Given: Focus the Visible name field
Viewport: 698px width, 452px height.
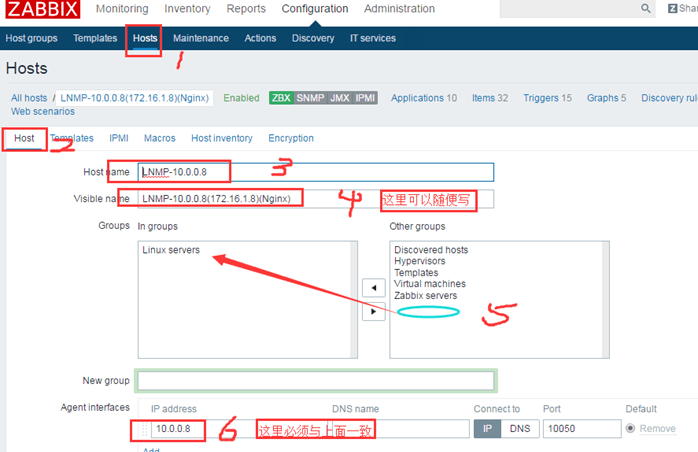Looking at the screenshot, I should pos(316,199).
